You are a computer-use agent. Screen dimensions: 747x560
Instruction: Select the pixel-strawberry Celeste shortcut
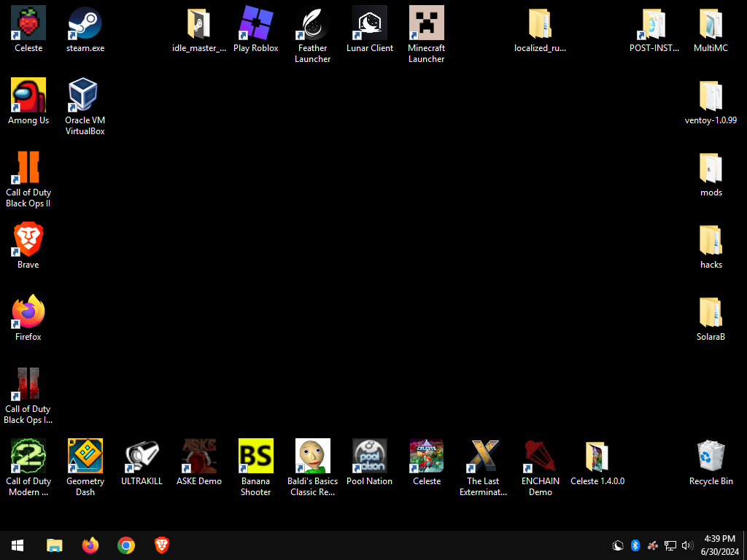(x=28, y=23)
